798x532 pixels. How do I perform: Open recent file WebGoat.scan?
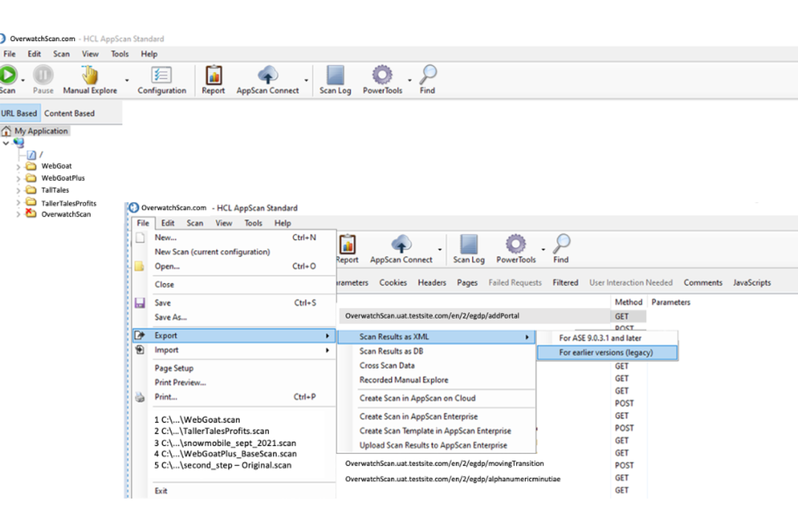coord(197,419)
